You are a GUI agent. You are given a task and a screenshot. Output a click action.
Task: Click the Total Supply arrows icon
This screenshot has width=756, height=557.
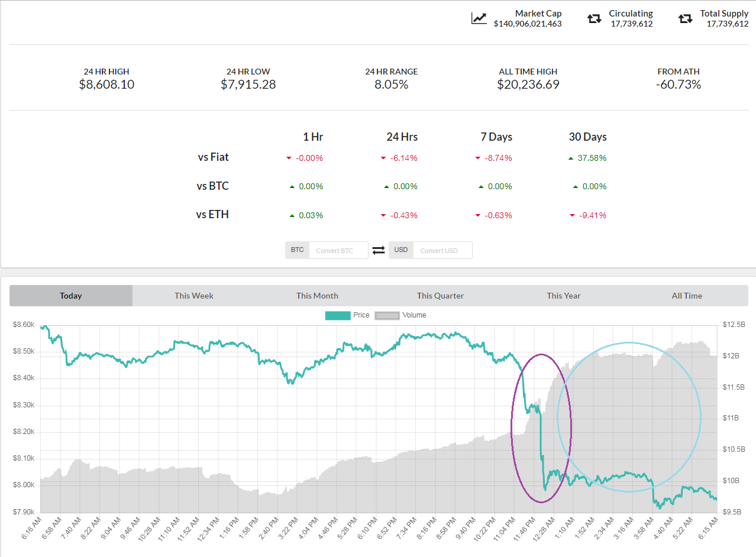pos(685,18)
